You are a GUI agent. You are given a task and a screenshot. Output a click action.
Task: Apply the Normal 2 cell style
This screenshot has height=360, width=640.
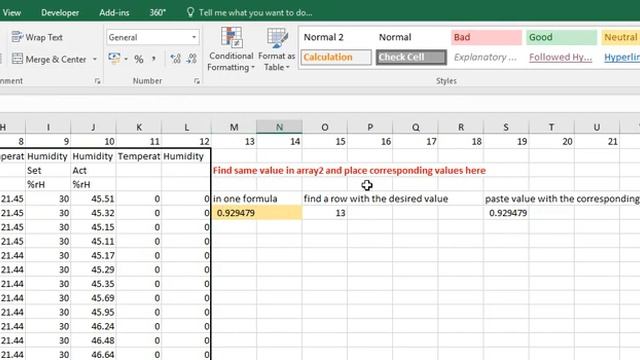336,37
